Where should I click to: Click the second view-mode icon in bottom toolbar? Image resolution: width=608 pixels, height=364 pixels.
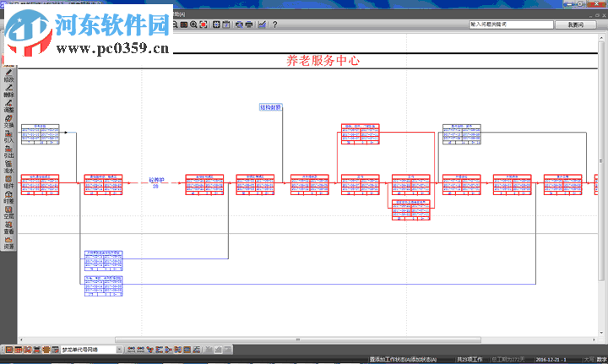[x=19, y=350]
